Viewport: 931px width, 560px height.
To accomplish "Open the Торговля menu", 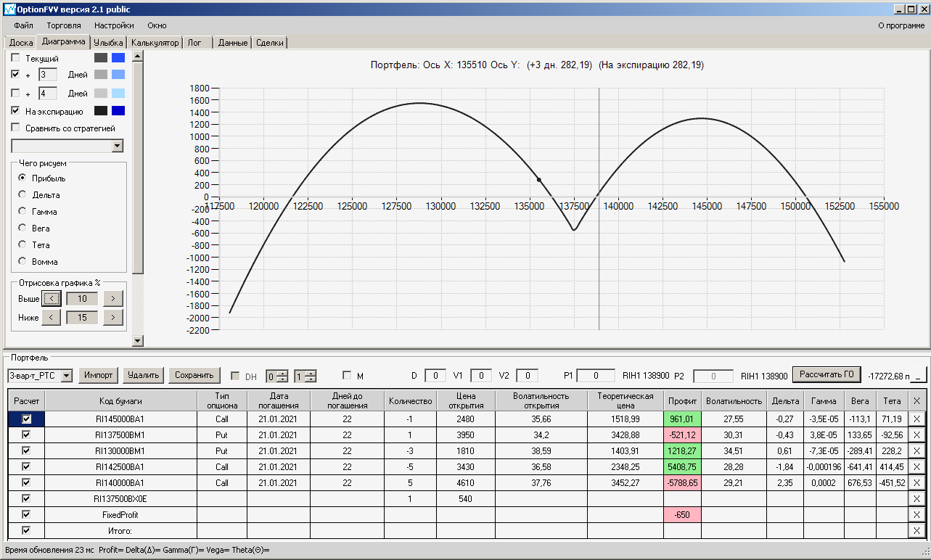I will (64, 25).
